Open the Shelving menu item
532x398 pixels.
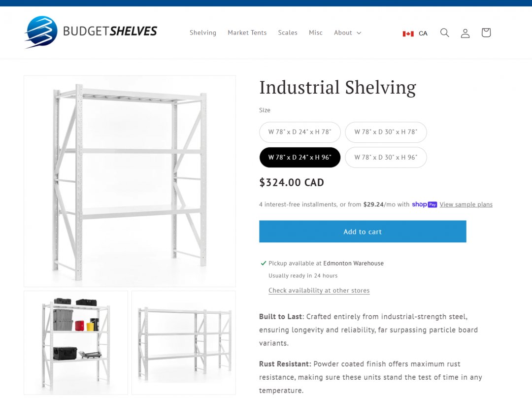(x=203, y=33)
